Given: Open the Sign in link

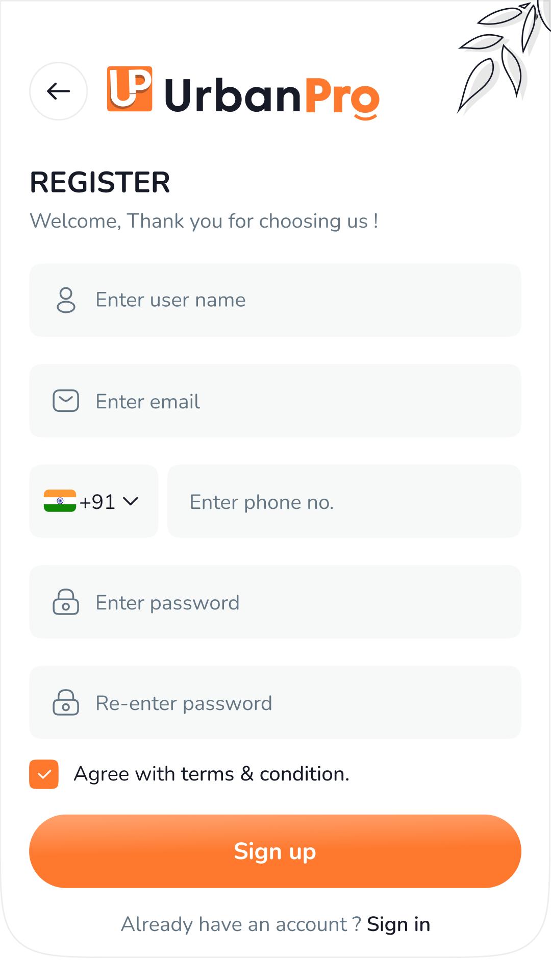Looking at the screenshot, I should click(398, 924).
